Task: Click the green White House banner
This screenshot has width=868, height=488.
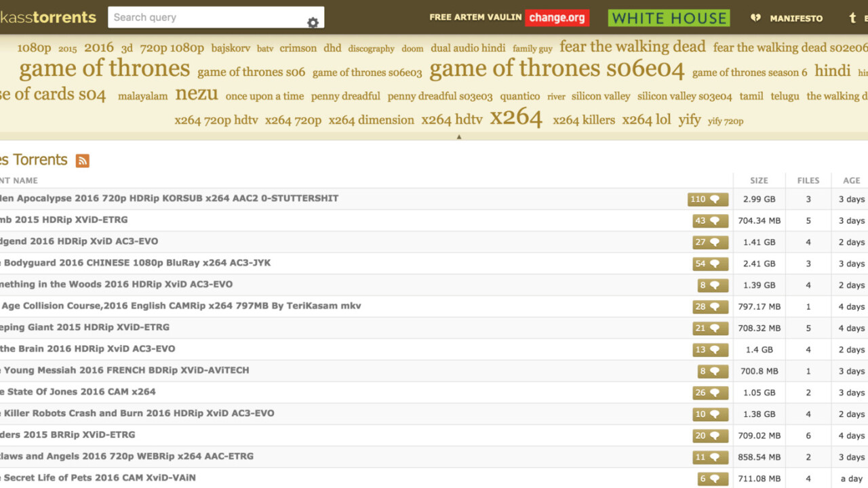Action: [x=669, y=18]
